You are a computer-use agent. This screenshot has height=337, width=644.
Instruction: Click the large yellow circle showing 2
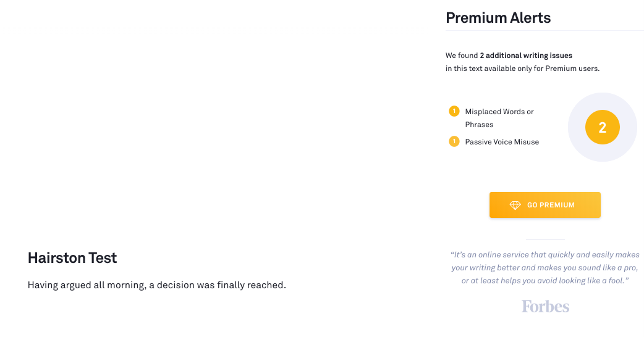[x=602, y=127]
